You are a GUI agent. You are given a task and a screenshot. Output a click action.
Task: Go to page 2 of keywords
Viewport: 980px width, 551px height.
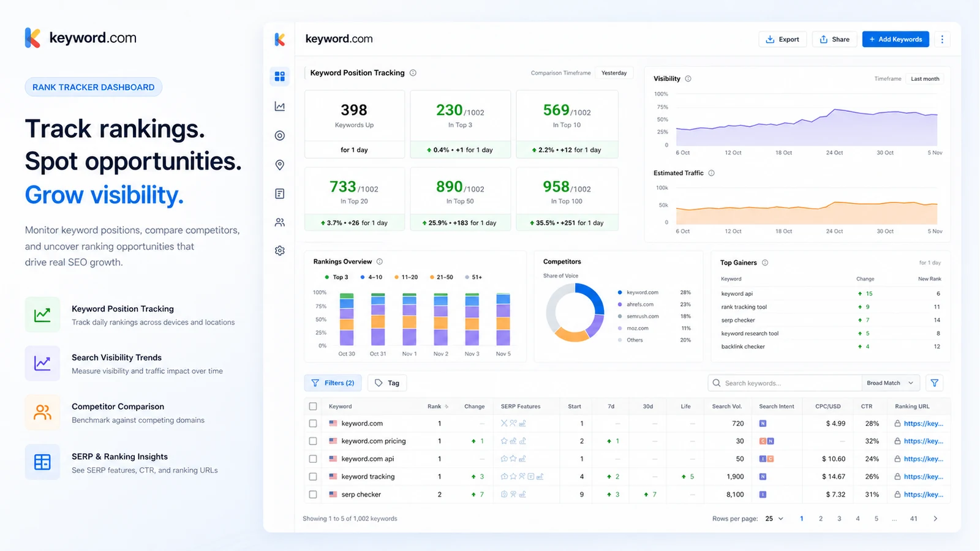[821, 519]
